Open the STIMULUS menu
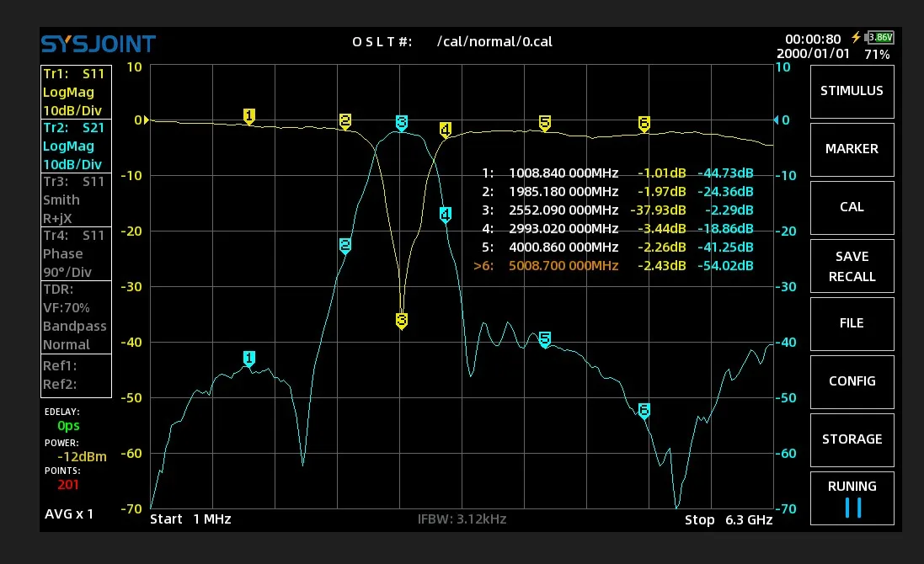The width and height of the screenshot is (924, 564). 852,91
